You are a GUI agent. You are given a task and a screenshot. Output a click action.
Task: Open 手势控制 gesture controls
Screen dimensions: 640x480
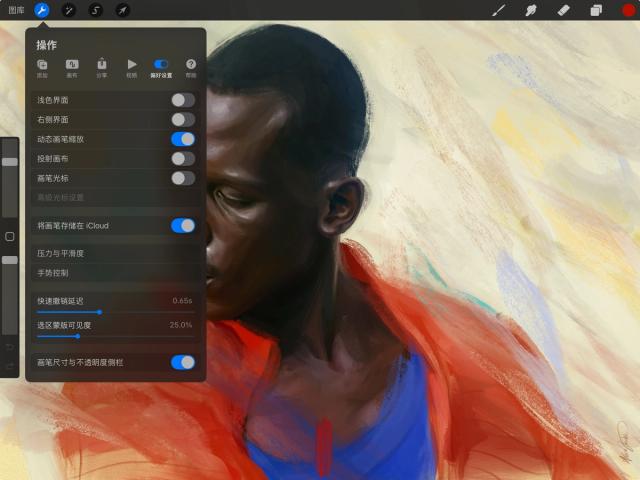pos(116,273)
